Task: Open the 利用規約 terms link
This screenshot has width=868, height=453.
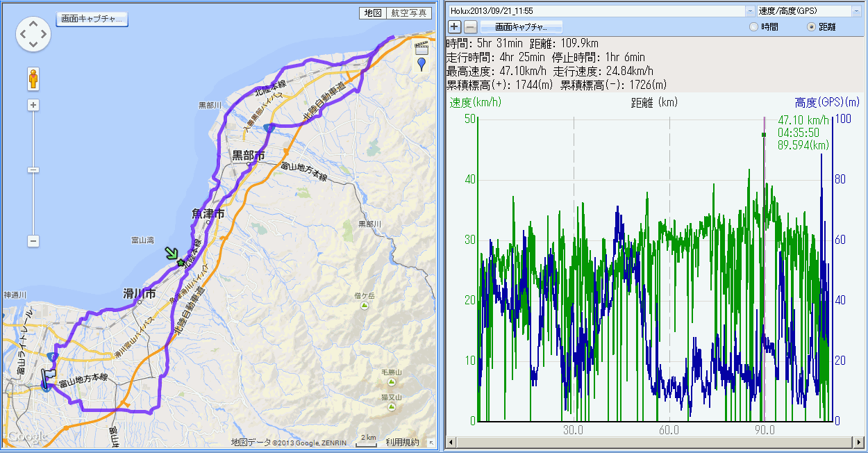Action: pos(403,443)
